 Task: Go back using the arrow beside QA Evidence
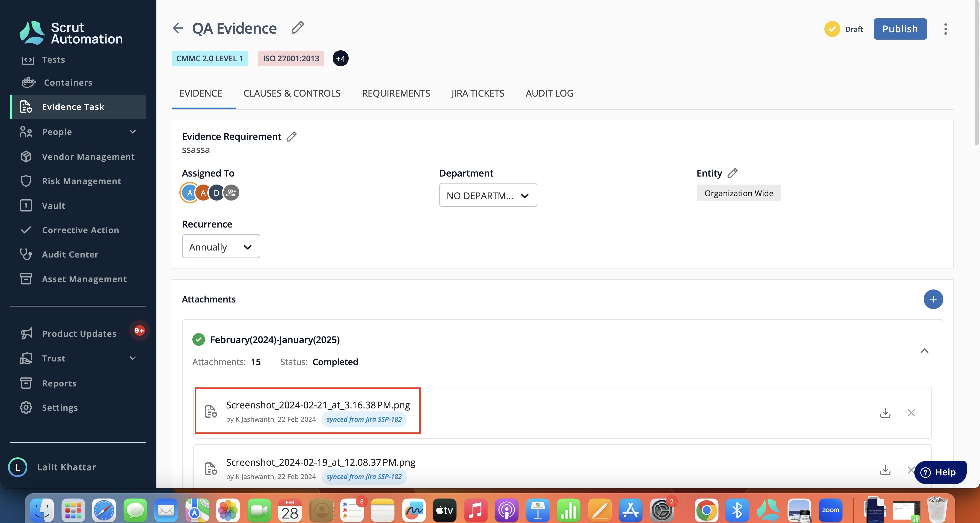pos(178,28)
